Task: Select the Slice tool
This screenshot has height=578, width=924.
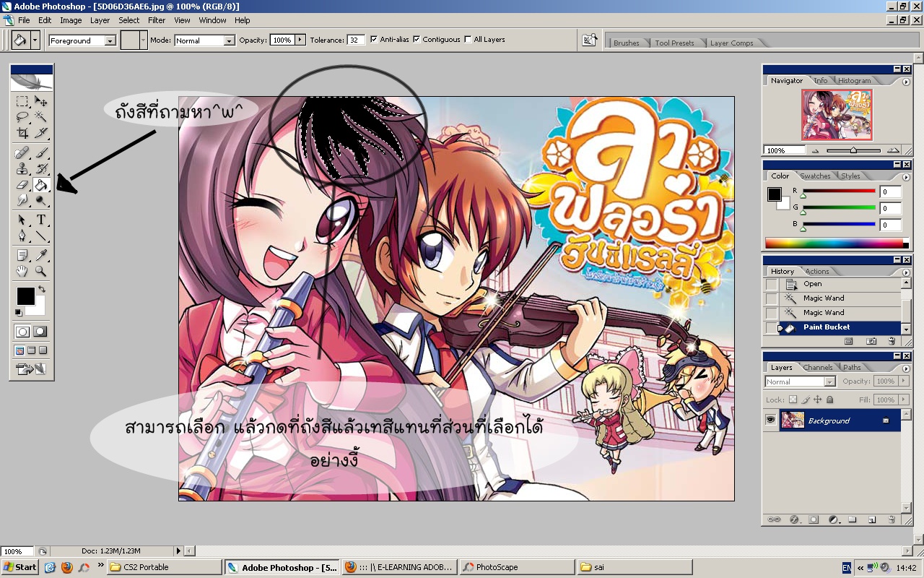Action: coord(41,132)
